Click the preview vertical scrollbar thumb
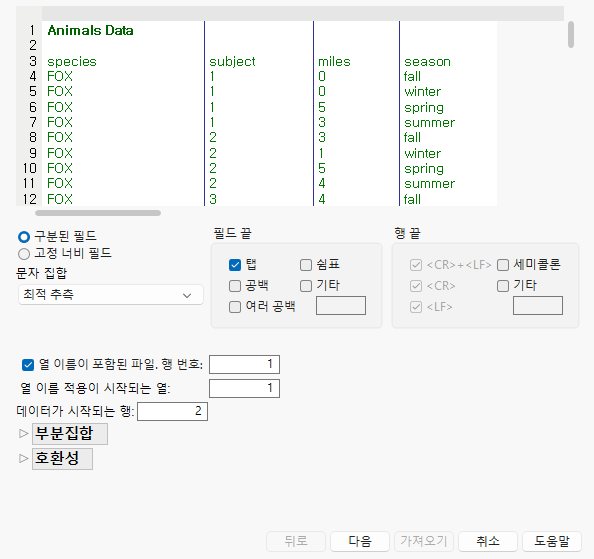Viewport: 594px width, 559px height. [571, 34]
